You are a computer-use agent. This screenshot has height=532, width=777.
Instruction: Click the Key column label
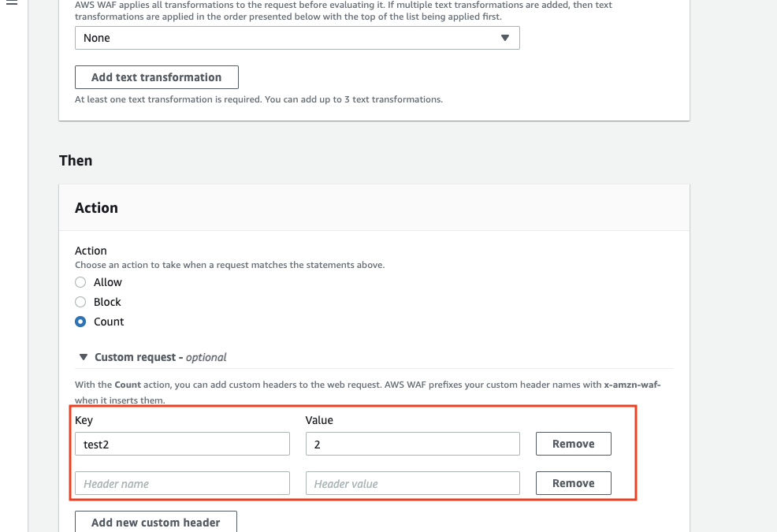84,420
